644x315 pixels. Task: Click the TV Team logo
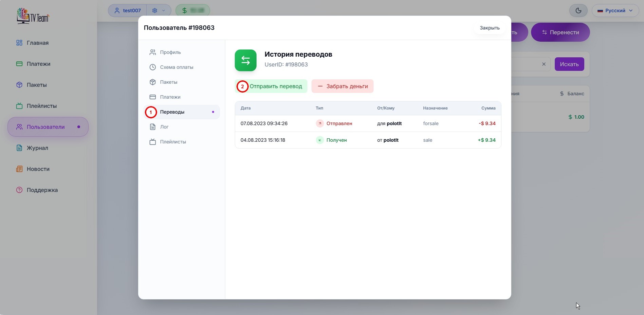tap(33, 16)
